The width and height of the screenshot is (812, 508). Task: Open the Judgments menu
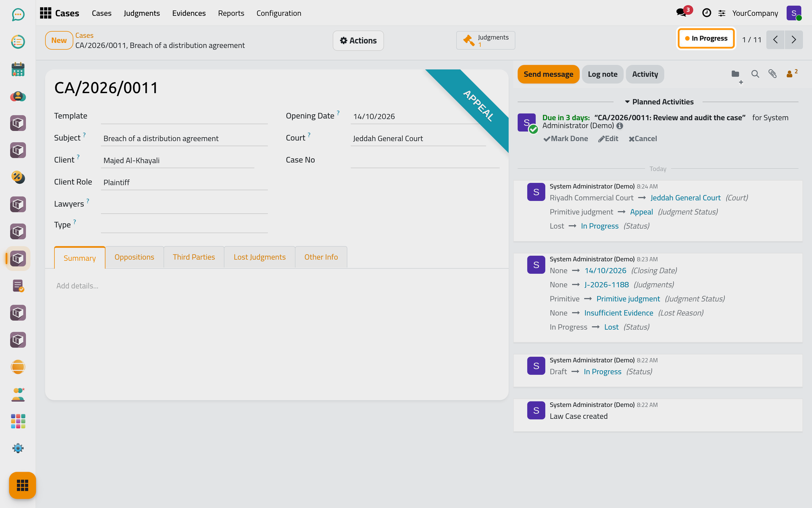coord(142,13)
